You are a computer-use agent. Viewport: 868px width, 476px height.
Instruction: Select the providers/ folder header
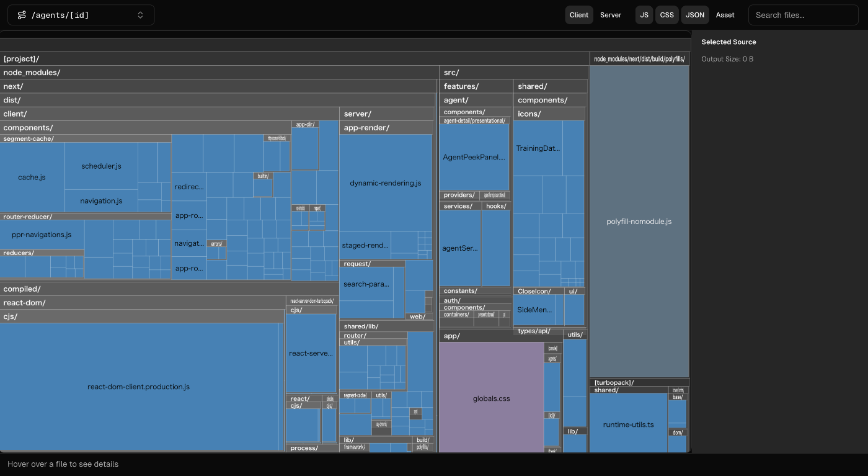click(x=459, y=195)
